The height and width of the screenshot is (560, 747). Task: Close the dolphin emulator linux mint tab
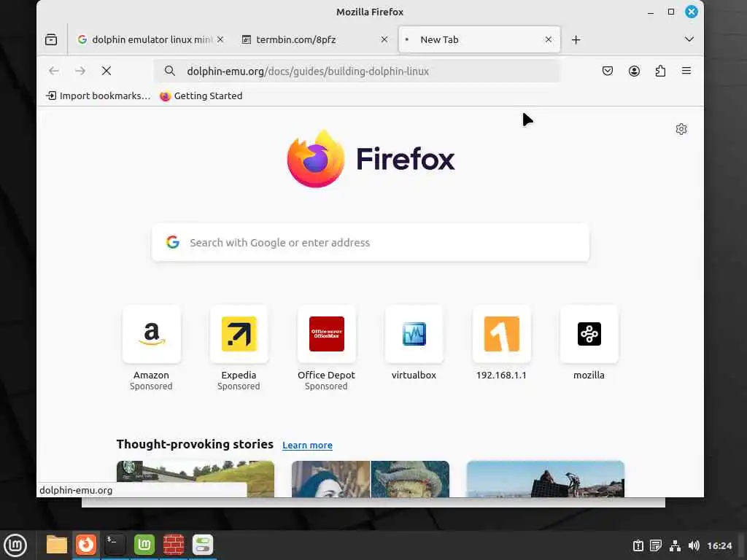[220, 39]
